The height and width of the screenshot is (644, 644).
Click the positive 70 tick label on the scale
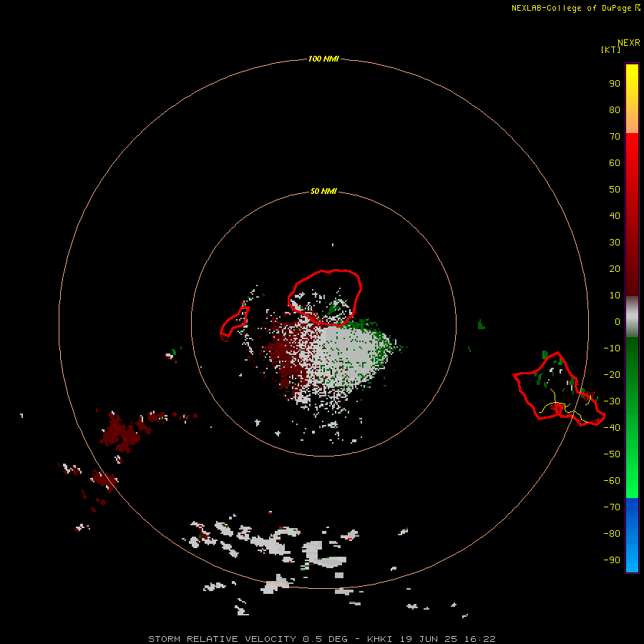click(615, 137)
